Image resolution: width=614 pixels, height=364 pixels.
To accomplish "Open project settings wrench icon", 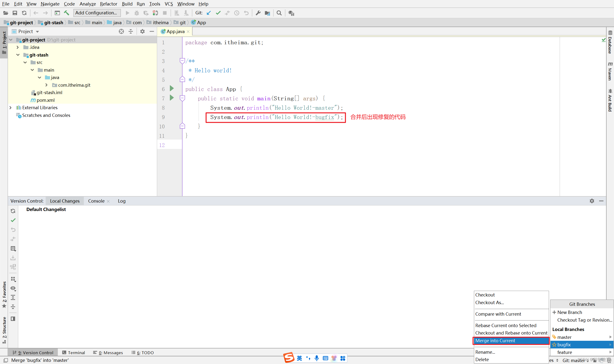I will (x=258, y=13).
